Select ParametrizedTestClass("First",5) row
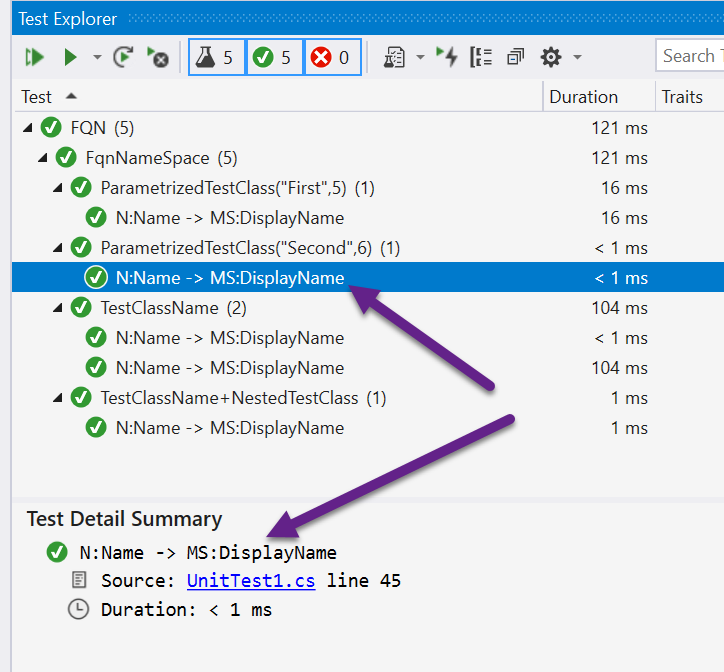The height and width of the screenshot is (672, 724). (x=368, y=188)
